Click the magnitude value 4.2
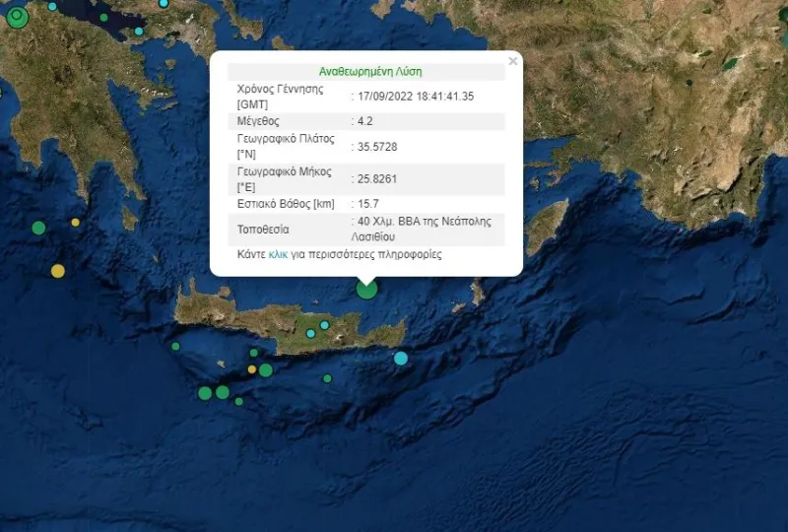The width and height of the screenshot is (788, 532). pos(364,121)
